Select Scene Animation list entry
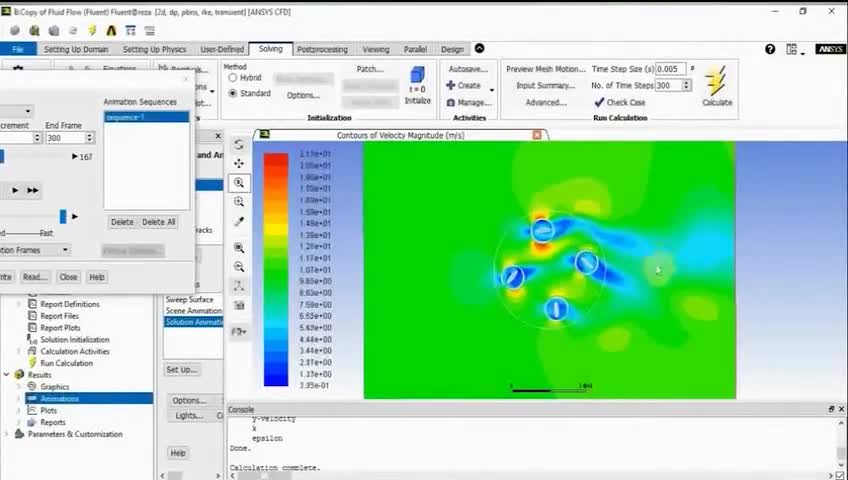Image resolution: width=848 pixels, height=480 pixels. [193, 311]
